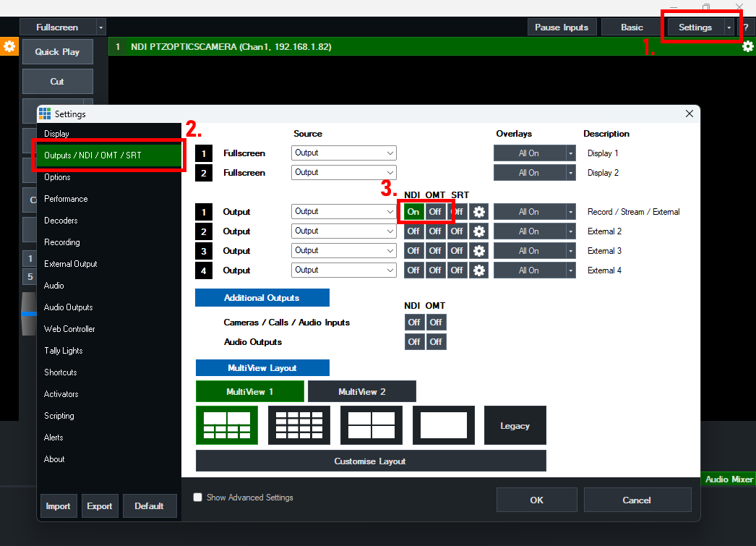Open the Settings button dropdown arrow
This screenshot has height=546, width=756.
click(729, 27)
